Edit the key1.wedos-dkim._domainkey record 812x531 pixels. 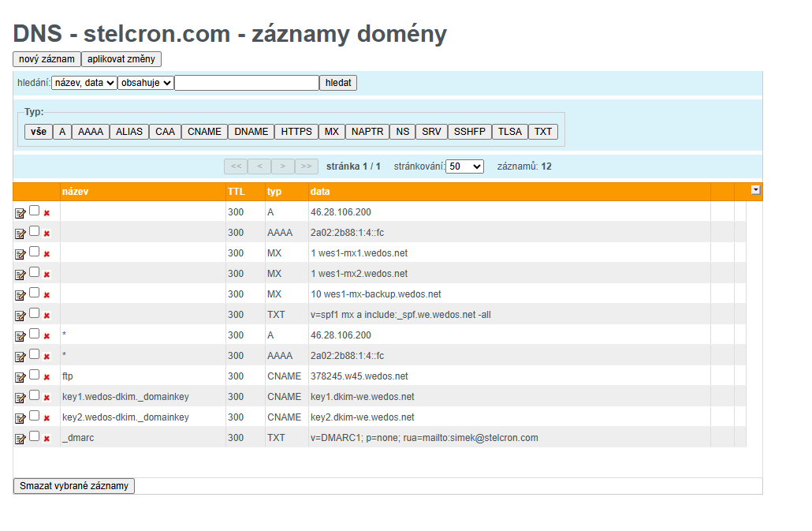(x=20, y=397)
